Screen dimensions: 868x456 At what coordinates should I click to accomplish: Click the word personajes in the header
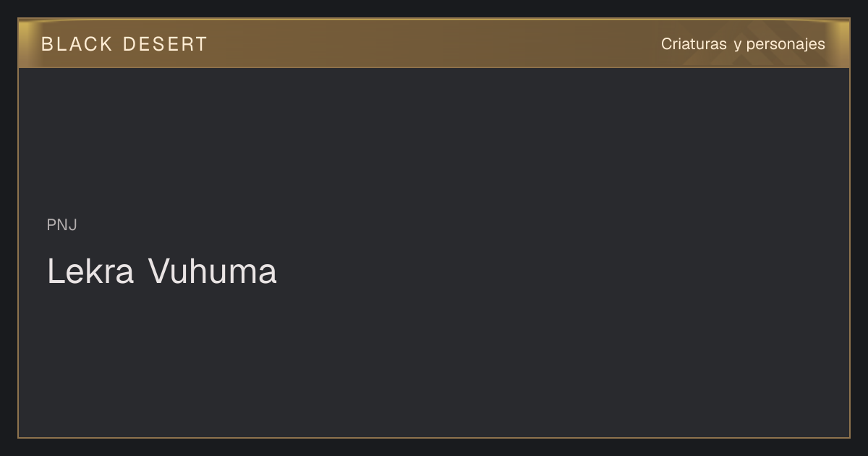pyautogui.click(x=786, y=45)
